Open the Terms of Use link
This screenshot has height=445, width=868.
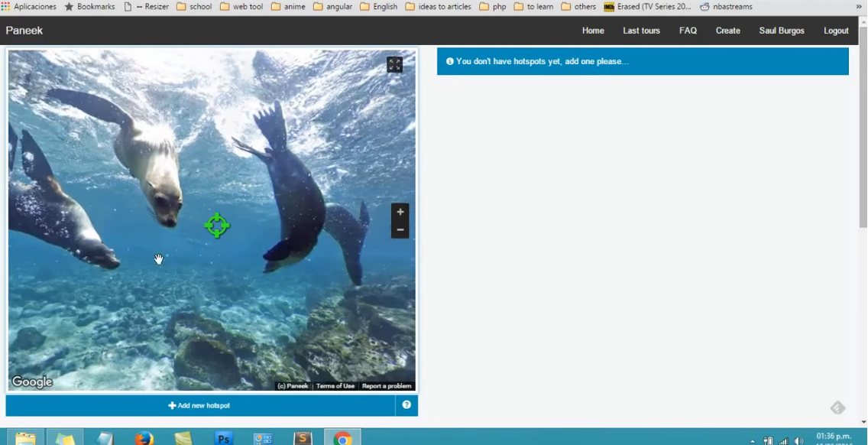(x=335, y=386)
